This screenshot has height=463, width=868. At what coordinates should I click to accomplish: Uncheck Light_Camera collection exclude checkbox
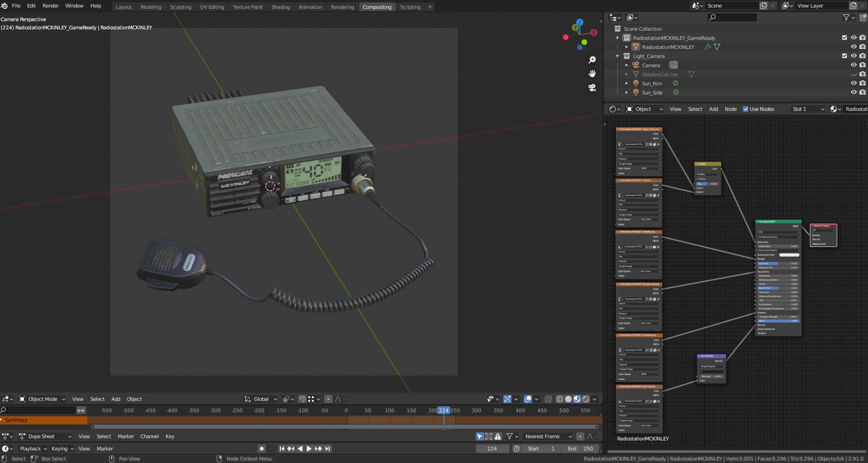click(x=844, y=56)
